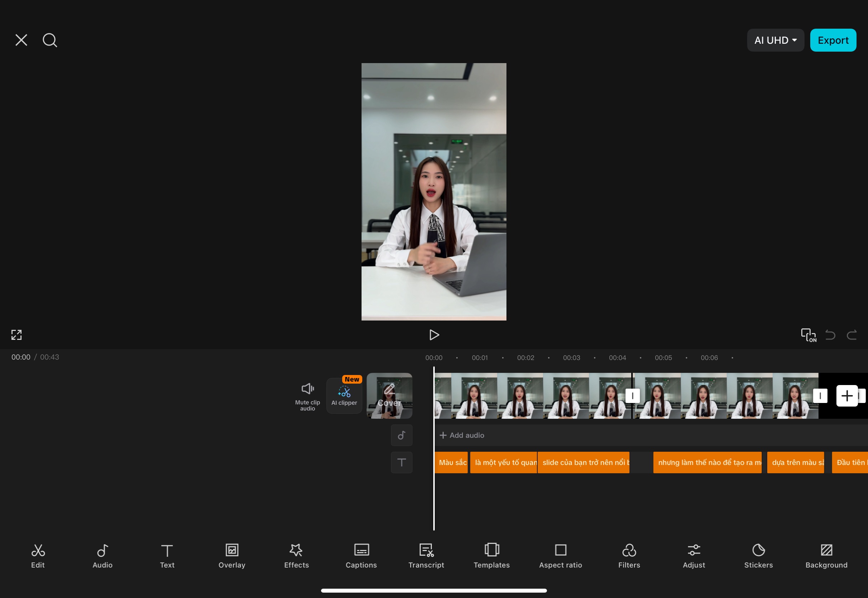
Task: Expand the AI UHD resolution dropdown
Action: point(775,40)
